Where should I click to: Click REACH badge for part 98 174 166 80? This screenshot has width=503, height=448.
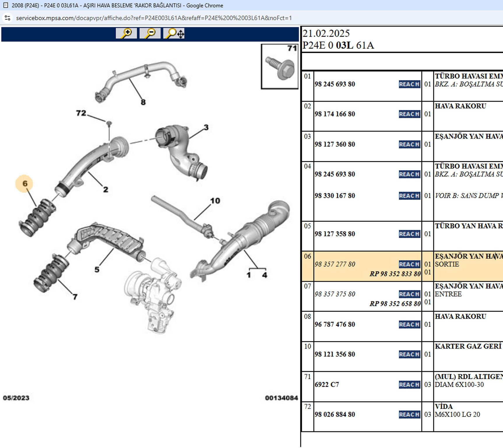pos(409,114)
